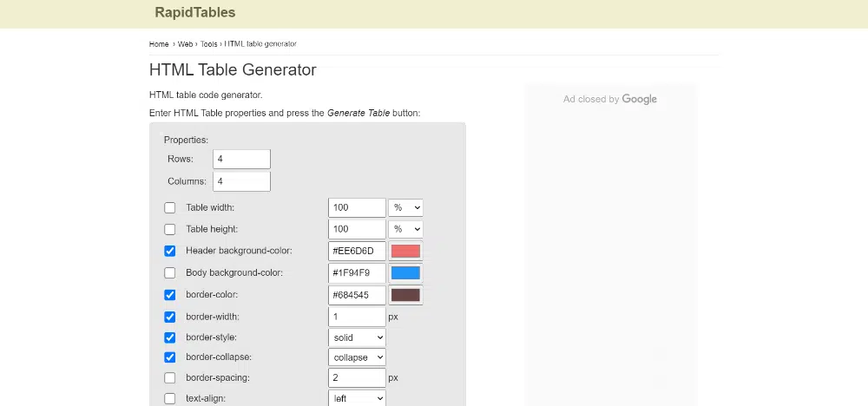The width and height of the screenshot is (868, 406).
Task: Pick the header background color swatch
Action: coord(405,252)
